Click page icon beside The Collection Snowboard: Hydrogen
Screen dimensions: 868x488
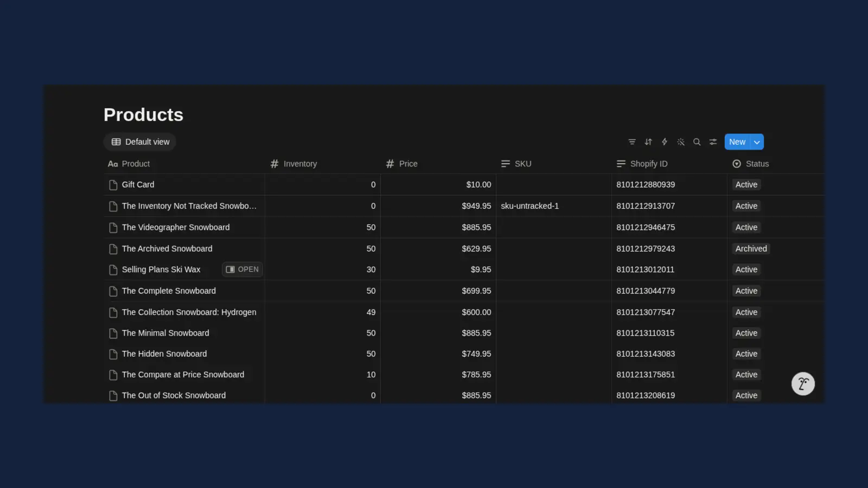[x=113, y=313]
